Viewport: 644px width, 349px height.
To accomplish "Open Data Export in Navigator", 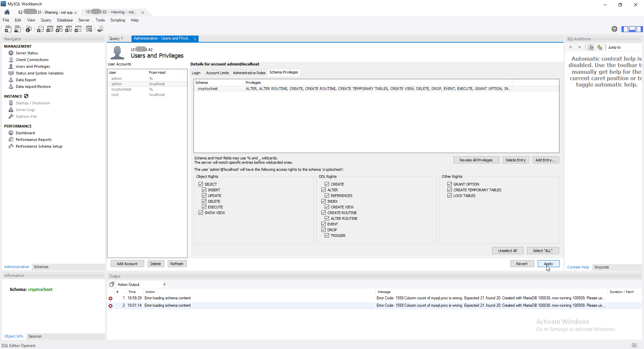I will [x=26, y=80].
